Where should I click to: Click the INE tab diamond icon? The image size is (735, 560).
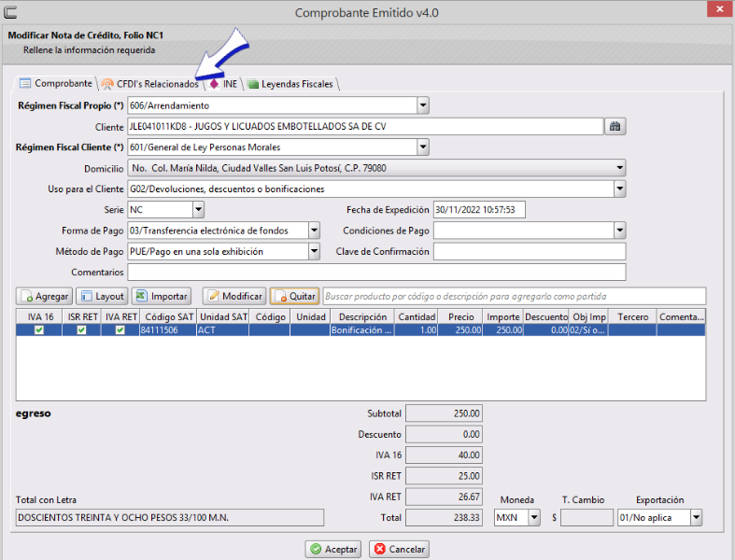214,84
